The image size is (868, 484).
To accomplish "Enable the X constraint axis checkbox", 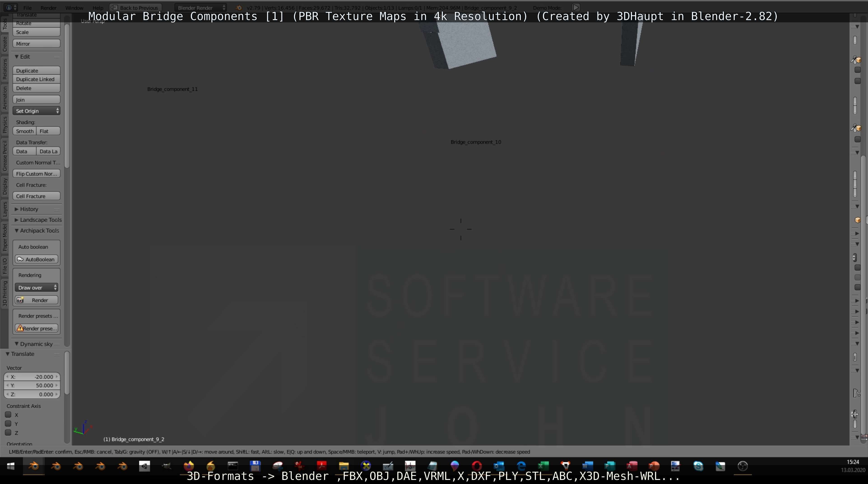I will (8, 414).
